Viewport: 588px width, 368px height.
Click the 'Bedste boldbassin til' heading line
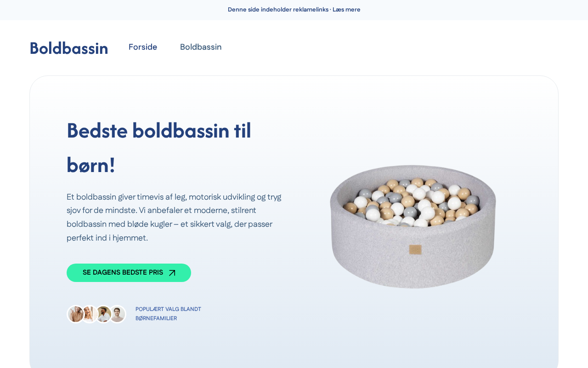point(159,131)
